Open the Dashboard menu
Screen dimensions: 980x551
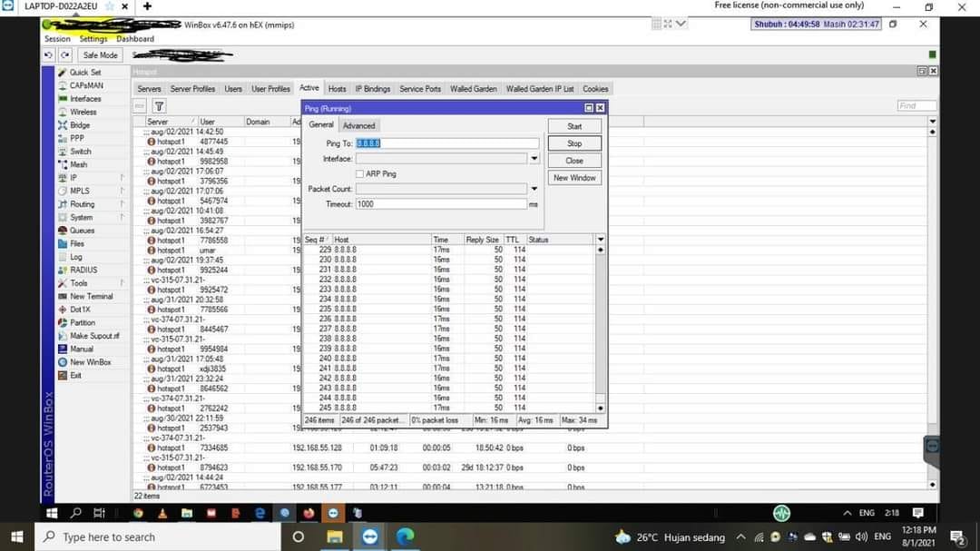tap(135, 39)
